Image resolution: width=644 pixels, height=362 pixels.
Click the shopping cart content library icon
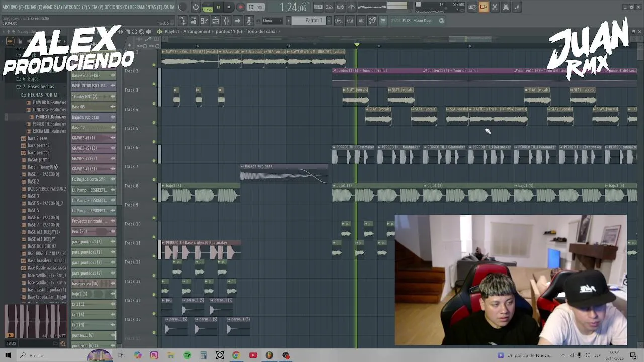[x=383, y=21]
